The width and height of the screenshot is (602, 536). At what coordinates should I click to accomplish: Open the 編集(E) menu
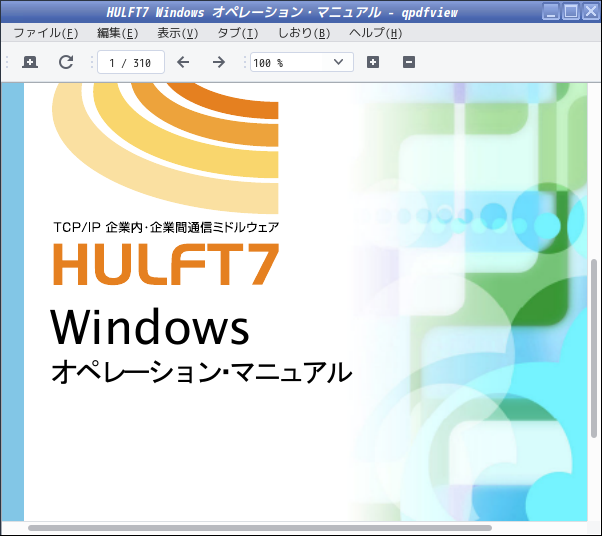(117, 33)
